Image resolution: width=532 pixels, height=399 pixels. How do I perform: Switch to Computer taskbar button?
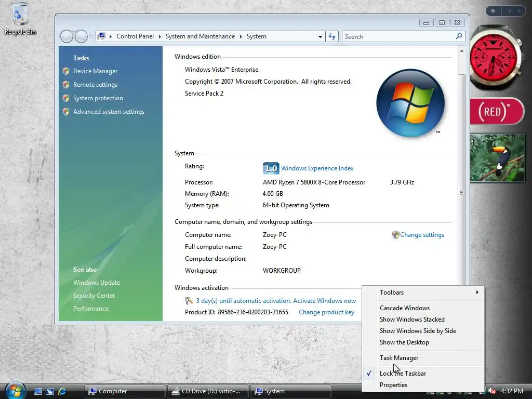(124, 391)
